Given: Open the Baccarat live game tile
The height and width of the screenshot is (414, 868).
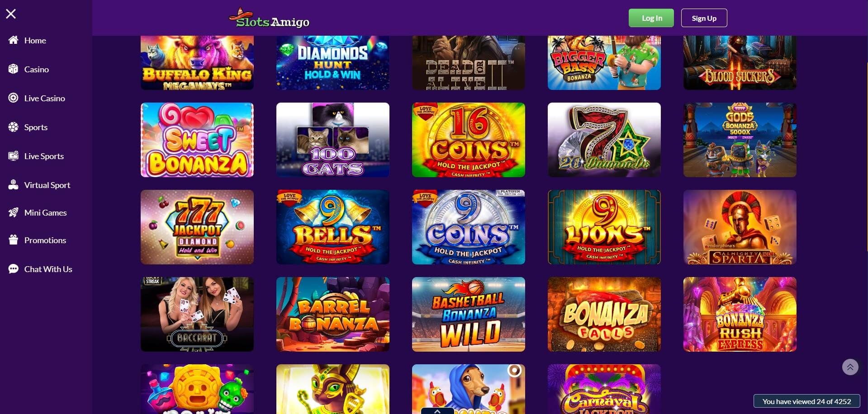Looking at the screenshot, I should pos(197,314).
